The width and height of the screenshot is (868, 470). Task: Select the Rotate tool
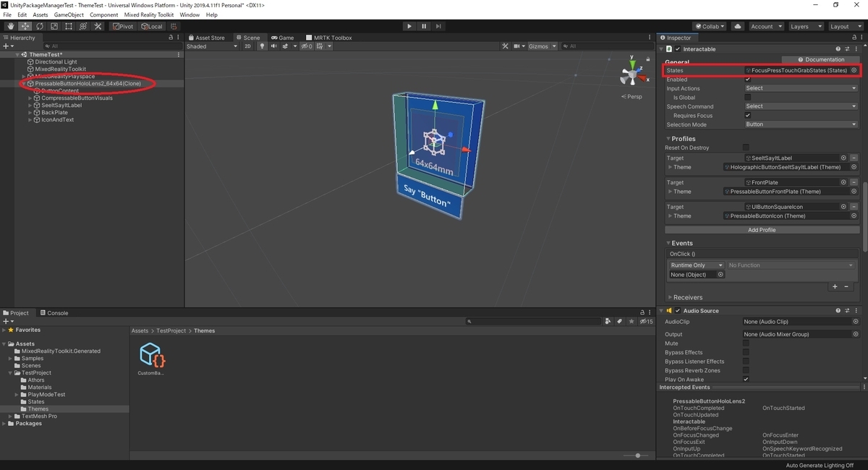pyautogui.click(x=40, y=26)
